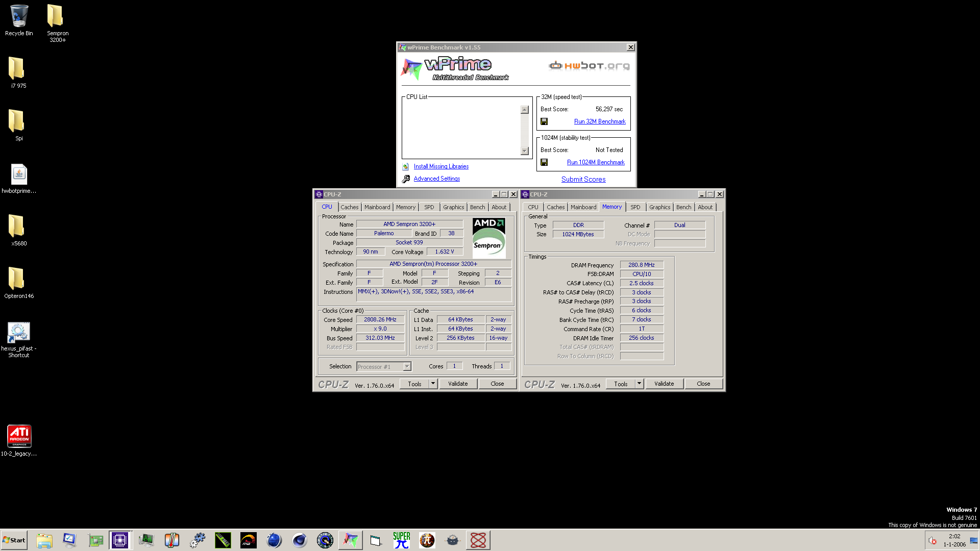
Task: Open the Processor #1 selection combo box
Action: [384, 366]
